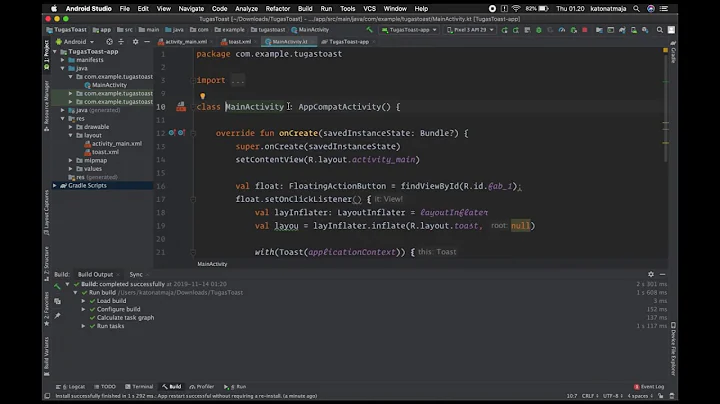720x404 pixels.
Task: Click the Make Project hammer icon
Action: click(x=370, y=30)
